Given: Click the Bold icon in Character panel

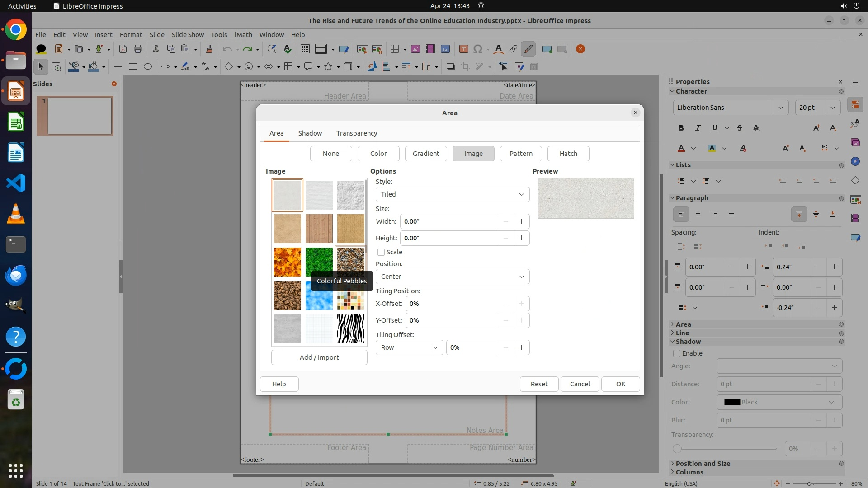Looking at the screenshot, I should pos(681,128).
